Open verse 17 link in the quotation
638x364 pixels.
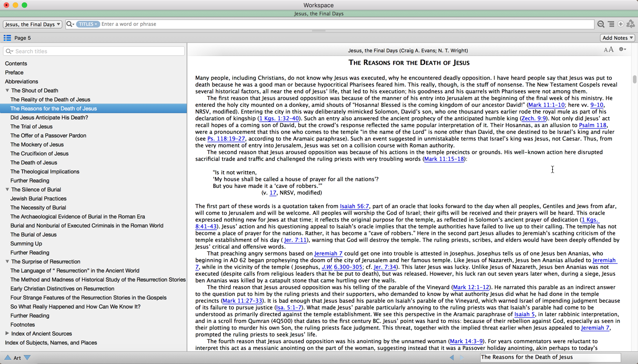point(273,193)
